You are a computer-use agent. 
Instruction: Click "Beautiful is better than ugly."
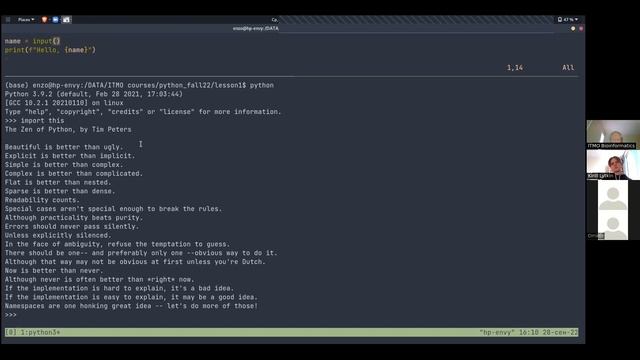(64, 147)
